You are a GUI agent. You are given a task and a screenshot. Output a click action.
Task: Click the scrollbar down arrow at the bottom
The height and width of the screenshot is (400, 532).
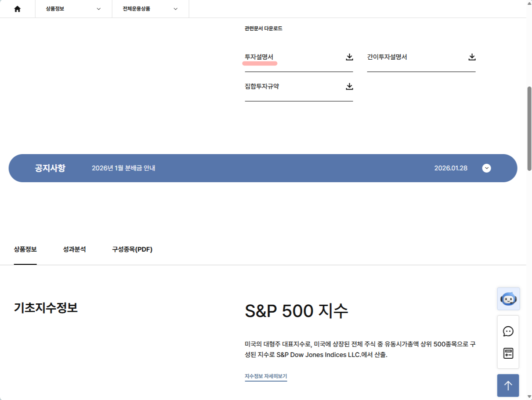tap(529, 396)
